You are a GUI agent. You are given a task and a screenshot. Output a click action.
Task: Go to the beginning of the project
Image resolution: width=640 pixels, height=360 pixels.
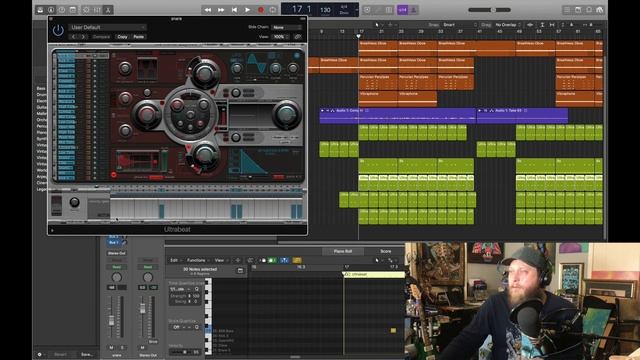234,10
